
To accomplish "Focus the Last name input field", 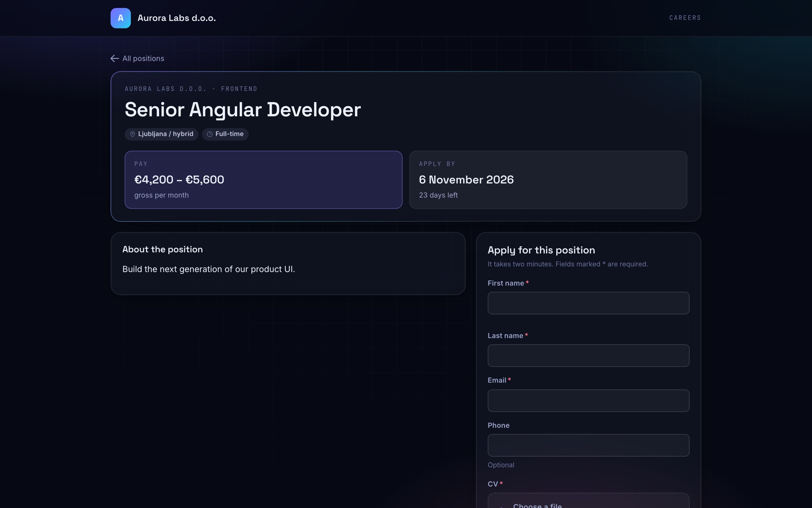I will click(x=588, y=356).
